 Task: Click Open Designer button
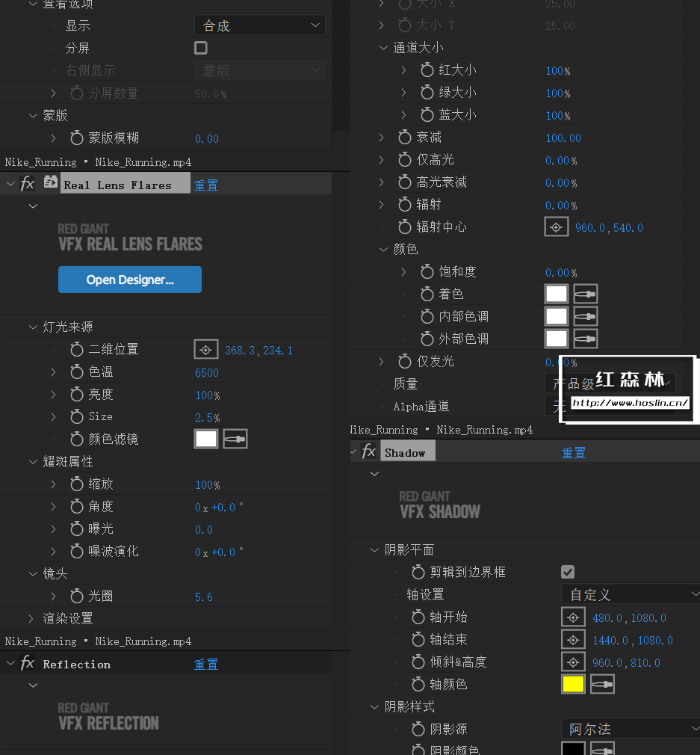(x=130, y=280)
